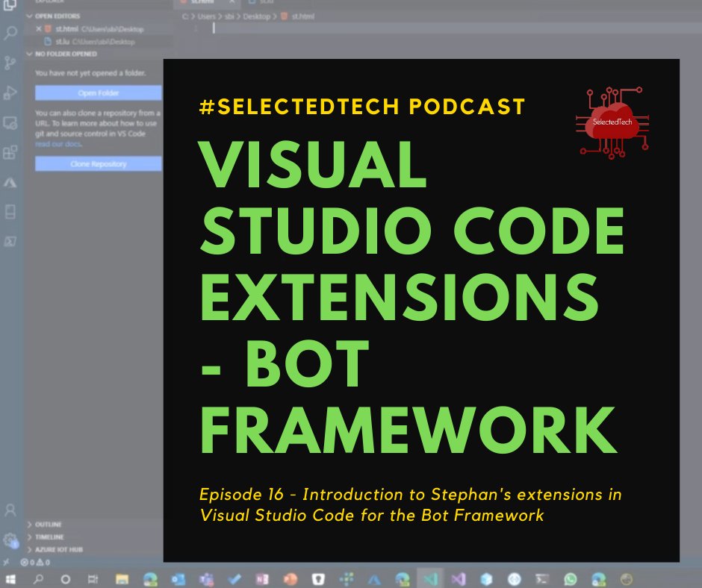Open the Azure app from the taskbar
This screenshot has height=588, width=702.
click(x=374, y=579)
